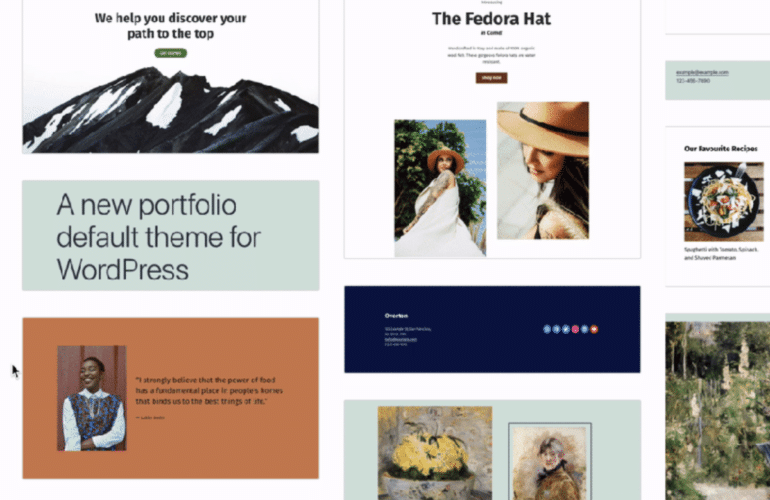Click the pink social icon in navy footer
The image size is (770, 500).
pos(576,329)
